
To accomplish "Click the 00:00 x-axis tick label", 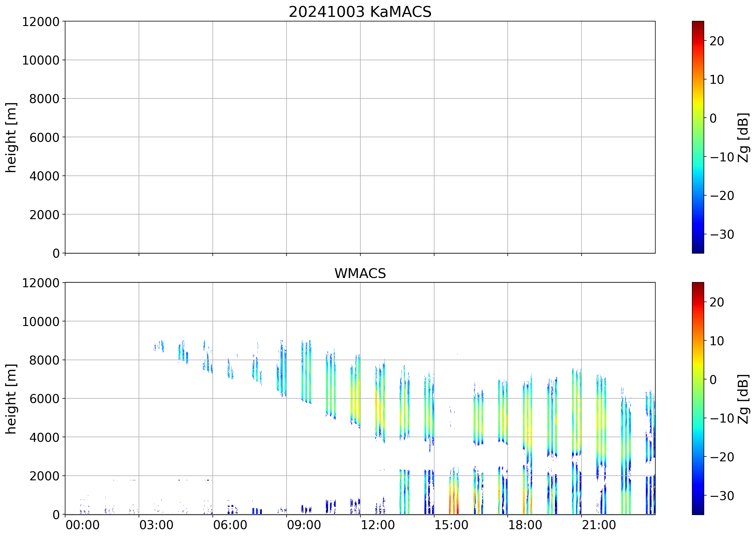I will click(x=82, y=525).
